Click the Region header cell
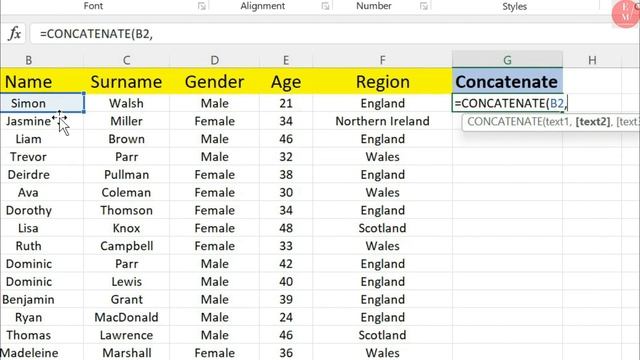 (x=382, y=82)
